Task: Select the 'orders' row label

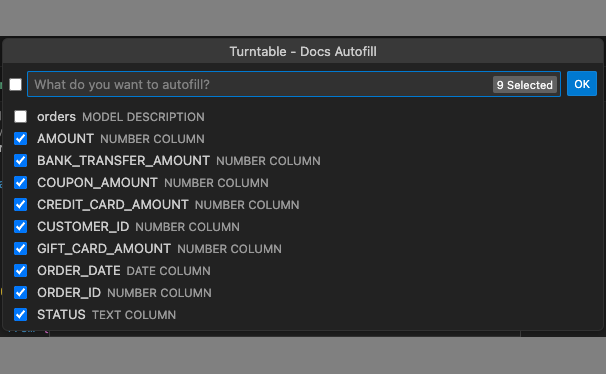Action: pyautogui.click(x=56, y=117)
